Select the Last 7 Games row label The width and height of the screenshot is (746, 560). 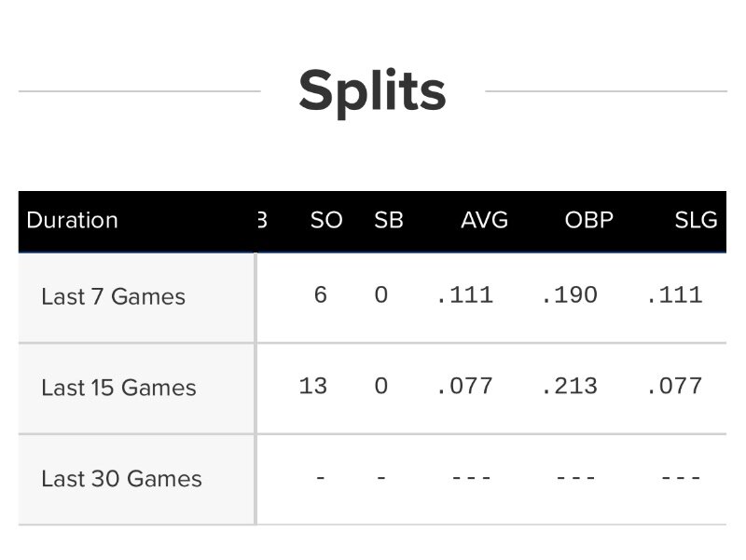(x=113, y=297)
